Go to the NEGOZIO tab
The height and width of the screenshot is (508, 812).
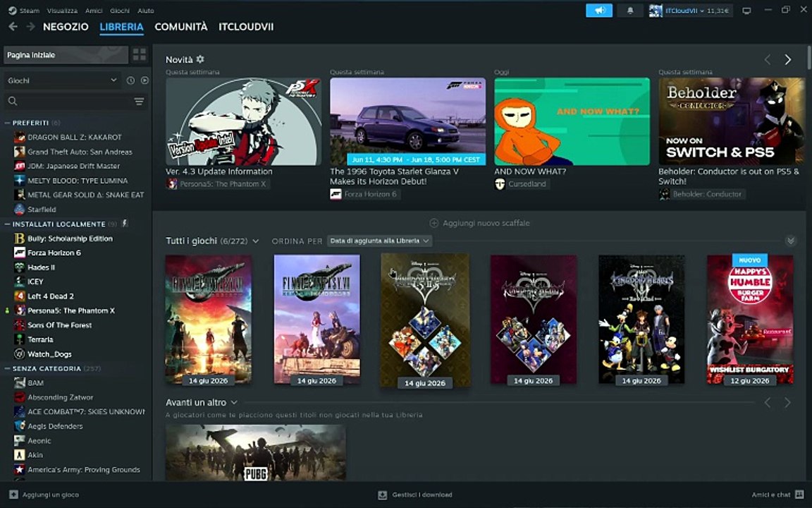click(66, 26)
